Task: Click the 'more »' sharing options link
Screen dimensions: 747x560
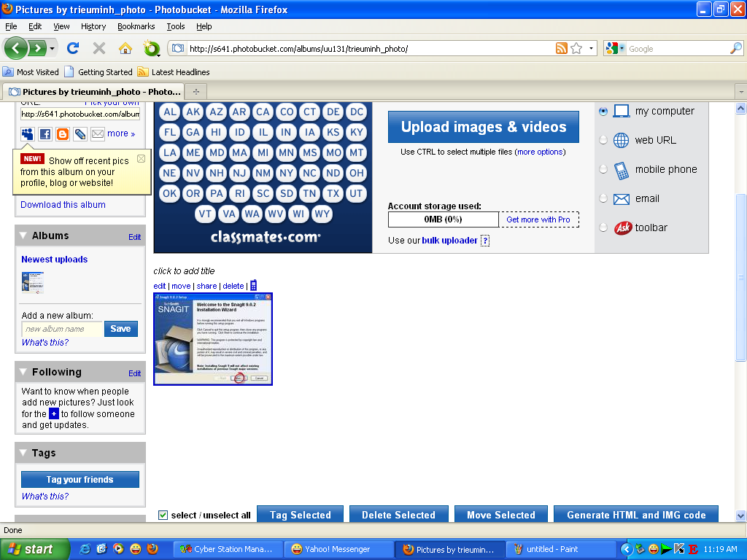Action: [x=121, y=134]
